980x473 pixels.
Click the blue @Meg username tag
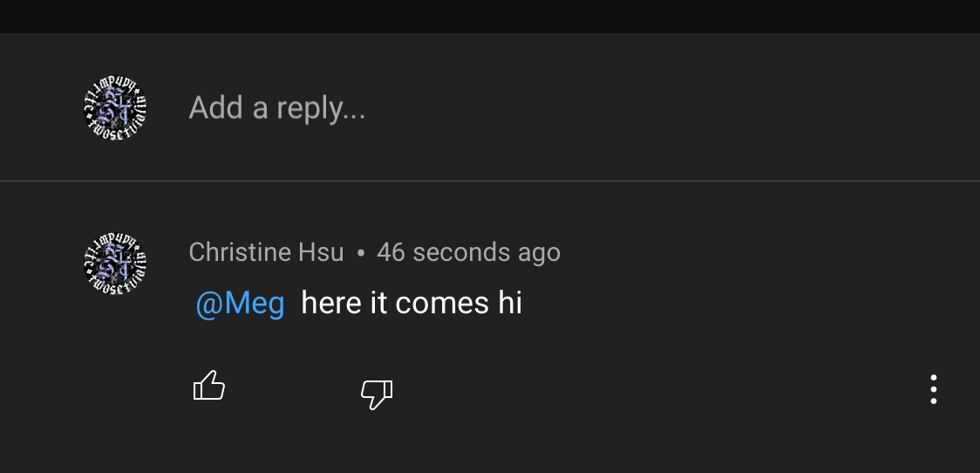coord(240,304)
